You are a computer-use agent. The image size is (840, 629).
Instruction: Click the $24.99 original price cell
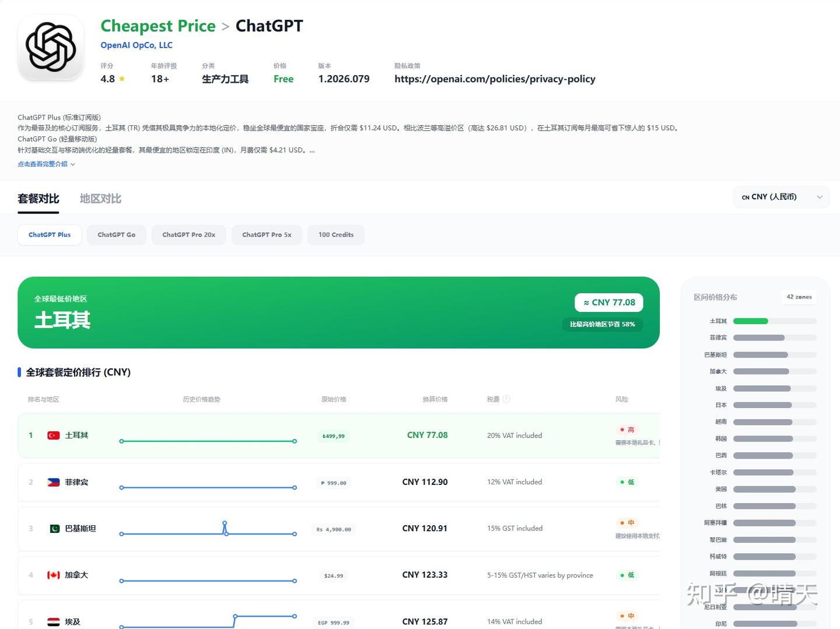(x=334, y=576)
